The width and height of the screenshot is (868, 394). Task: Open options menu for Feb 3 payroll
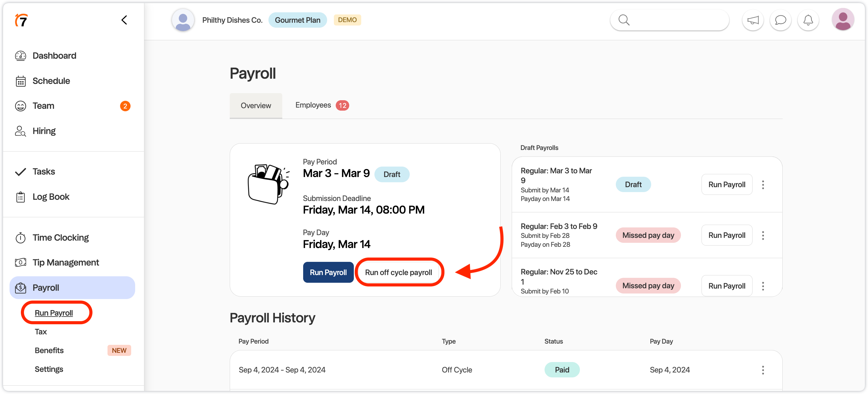[x=763, y=235]
